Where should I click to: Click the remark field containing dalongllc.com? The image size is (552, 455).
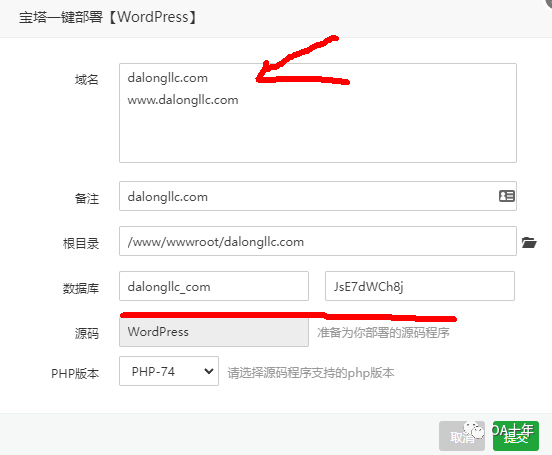pyautogui.click(x=318, y=196)
